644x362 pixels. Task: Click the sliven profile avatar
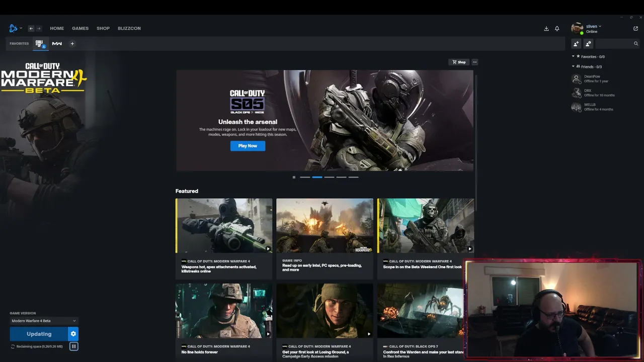point(577,28)
